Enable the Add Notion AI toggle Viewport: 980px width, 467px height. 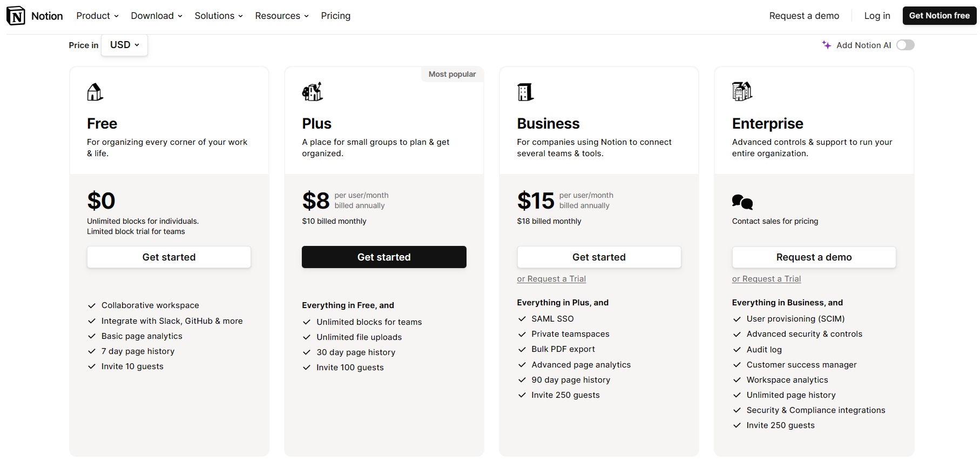click(905, 45)
